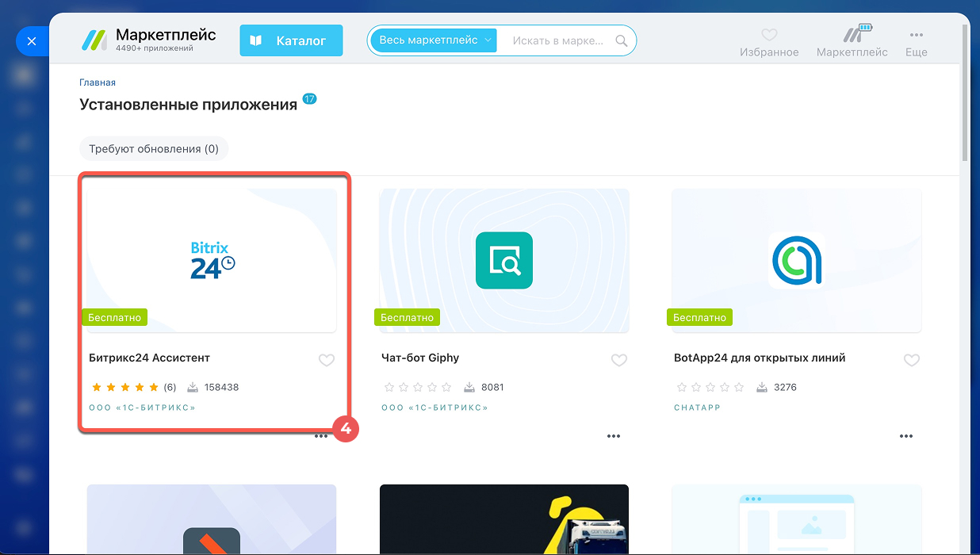The width and height of the screenshot is (980, 555).
Task: Click the Чат-бот Giphy title
Action: (420, 358)
